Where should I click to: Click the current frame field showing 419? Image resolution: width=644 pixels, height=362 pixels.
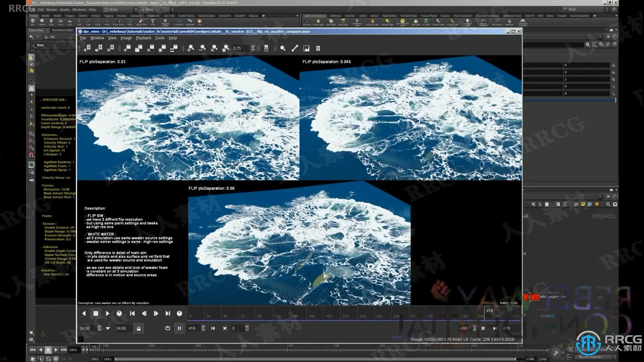coord(192,328)
